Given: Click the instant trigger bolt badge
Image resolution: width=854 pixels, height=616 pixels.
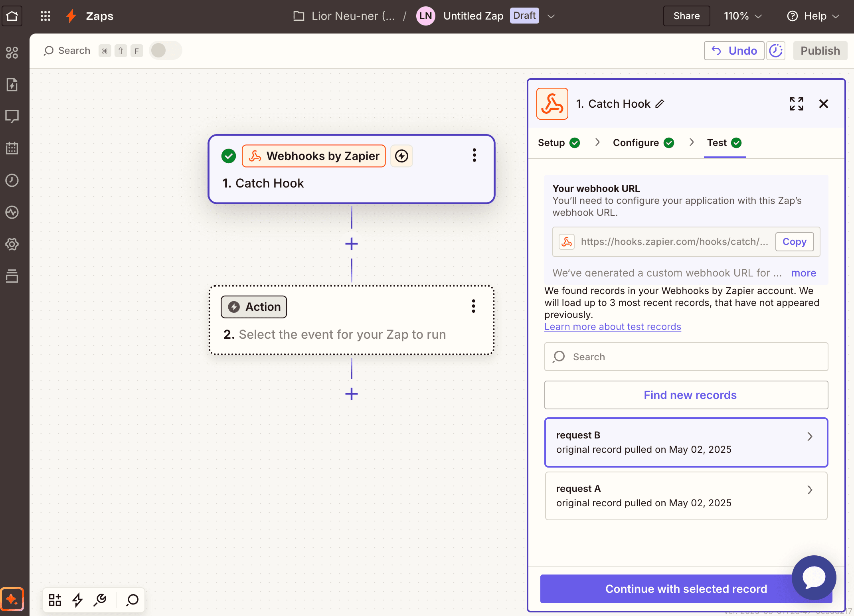Looking at the screenshot, I should 401,156.
